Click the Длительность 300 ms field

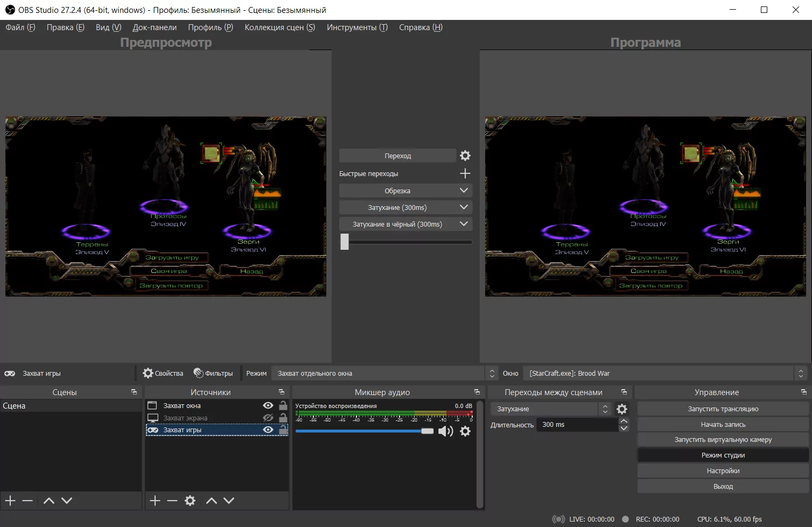click(578, 425)
